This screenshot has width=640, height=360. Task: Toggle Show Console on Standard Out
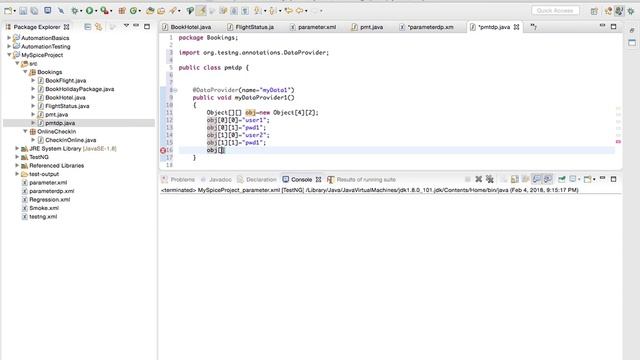537,179
